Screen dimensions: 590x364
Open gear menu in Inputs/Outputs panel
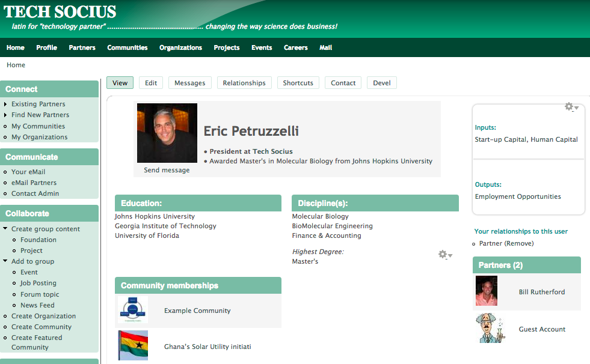[571, 108]
